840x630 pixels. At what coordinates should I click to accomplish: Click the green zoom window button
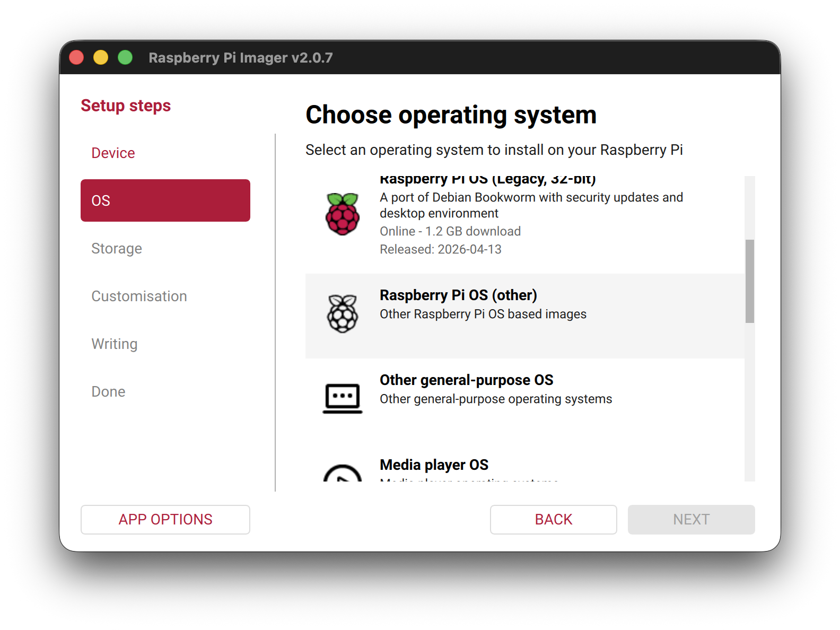(125, 57)
